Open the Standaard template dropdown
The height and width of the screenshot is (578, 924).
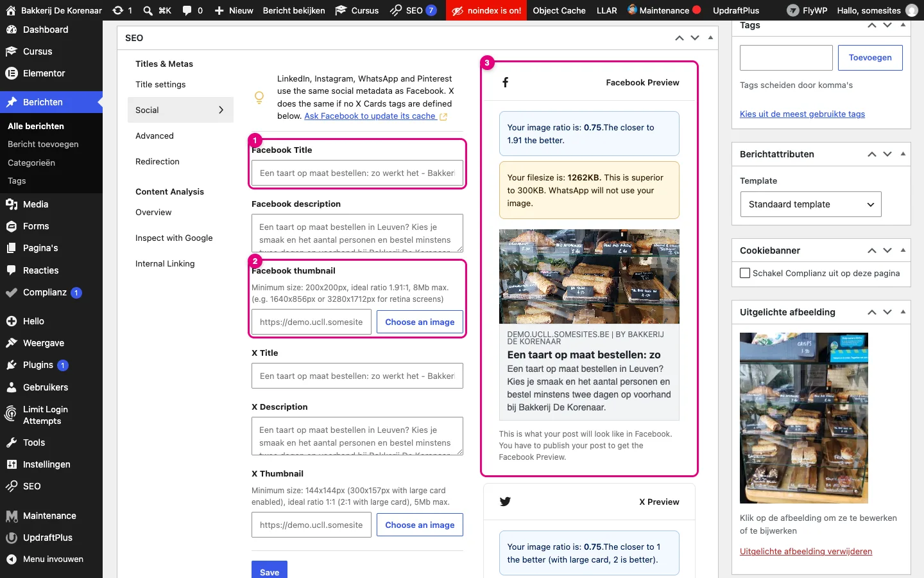tap(810, 204)
